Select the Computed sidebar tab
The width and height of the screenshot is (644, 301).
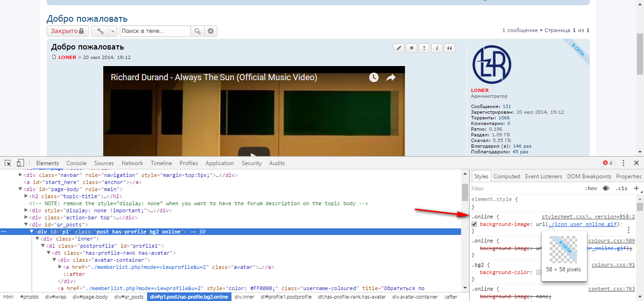tap(507, 176)
